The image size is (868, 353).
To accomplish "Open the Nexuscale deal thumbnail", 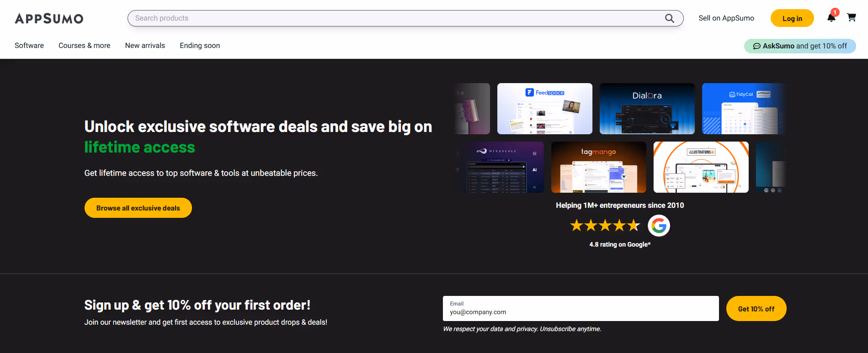I will (500, 167).
